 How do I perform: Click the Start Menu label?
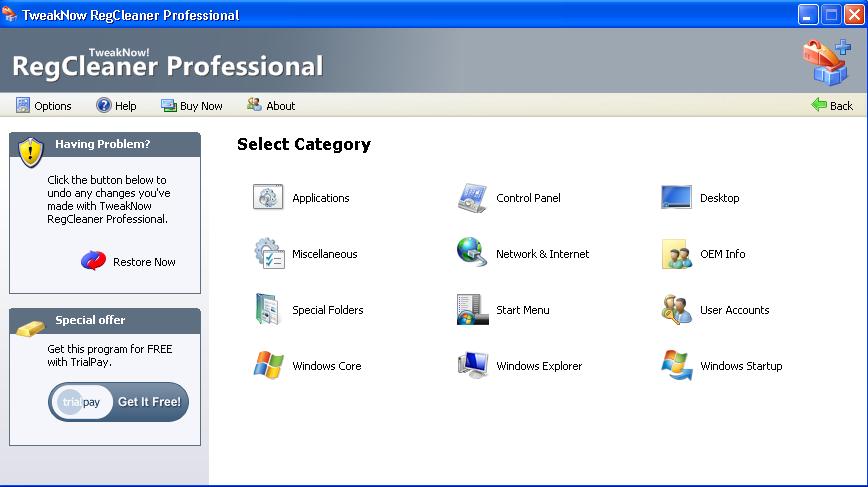[x=523, y=310]
